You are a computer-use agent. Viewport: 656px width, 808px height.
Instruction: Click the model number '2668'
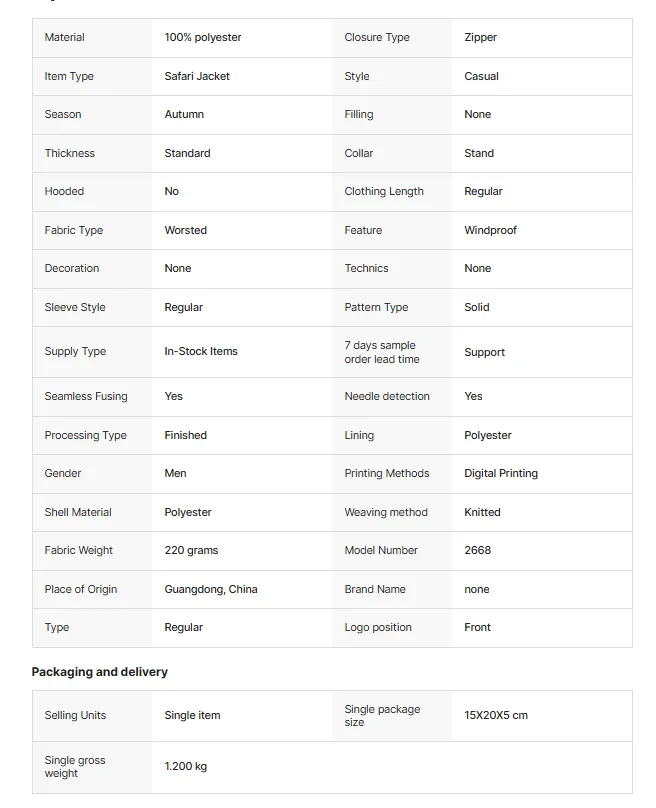[477, 550]
